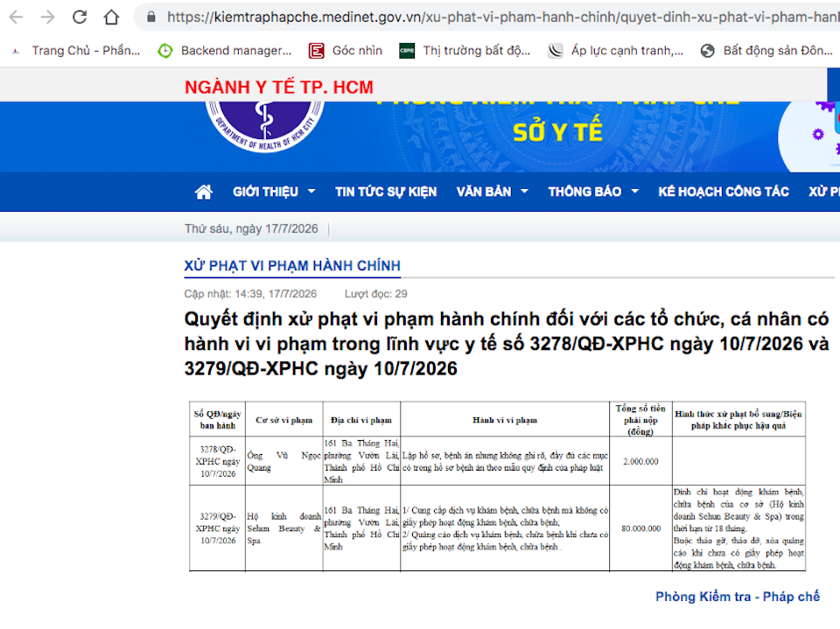The image size is (840, 629).
Task: Click the violations table image
Action: (497, 486)
